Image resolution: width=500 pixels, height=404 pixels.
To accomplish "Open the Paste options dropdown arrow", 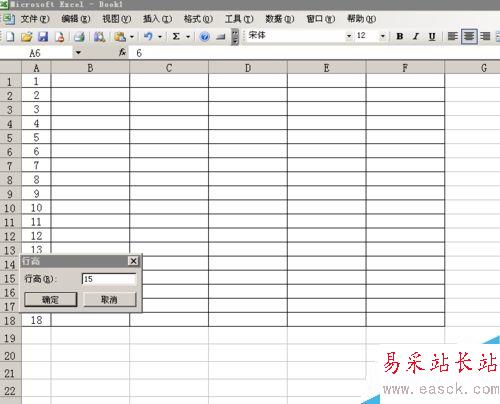I will (x=132, y=36).
